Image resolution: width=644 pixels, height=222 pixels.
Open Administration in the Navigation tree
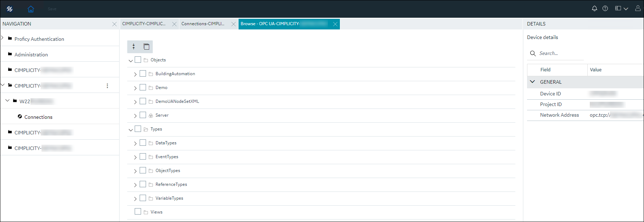pos(31,55)
